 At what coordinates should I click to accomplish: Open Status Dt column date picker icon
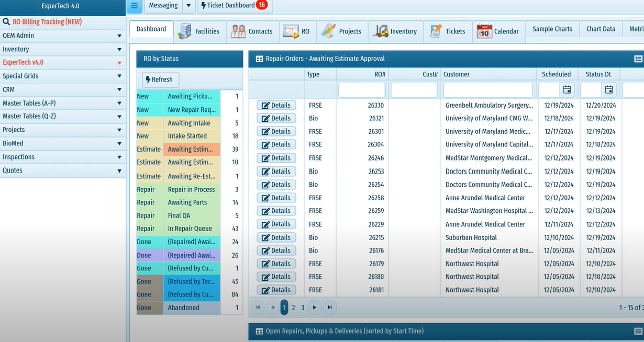tap(609, 89)
